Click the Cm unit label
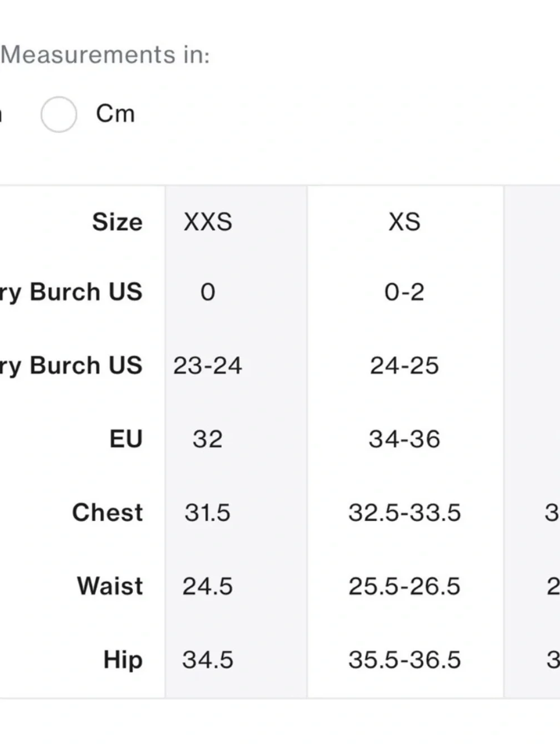Image resolution: width=560 pixels, height=747 pixels. pos(115,114)
